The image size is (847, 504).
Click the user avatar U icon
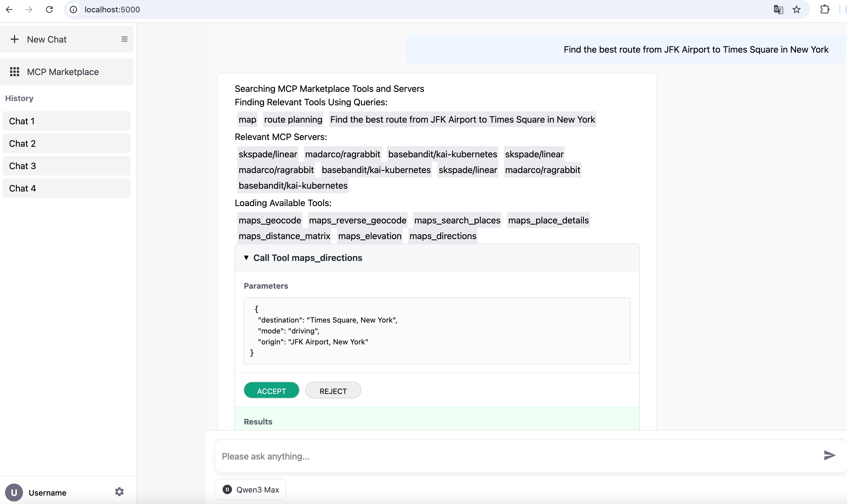pyautogui.click(x=14, y=493)
